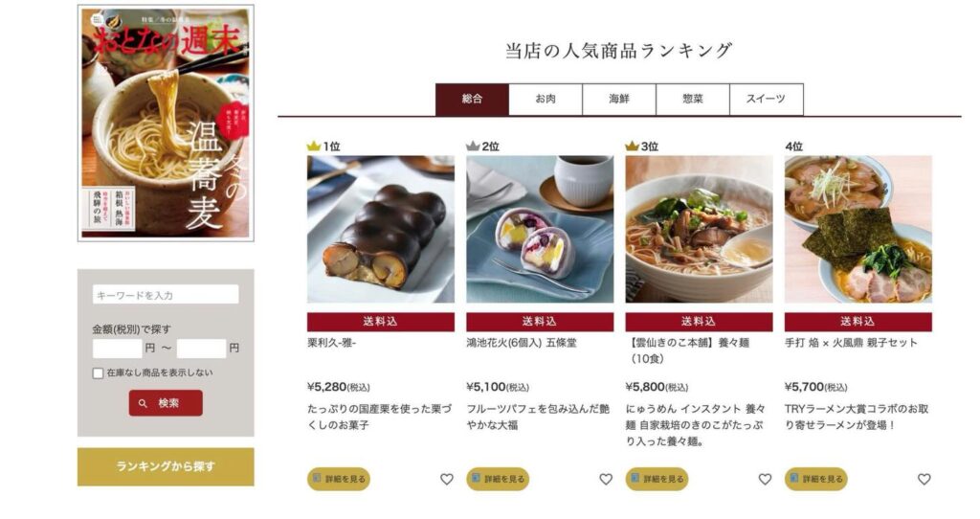Open 詳細を見る for 養々麺

657,479
